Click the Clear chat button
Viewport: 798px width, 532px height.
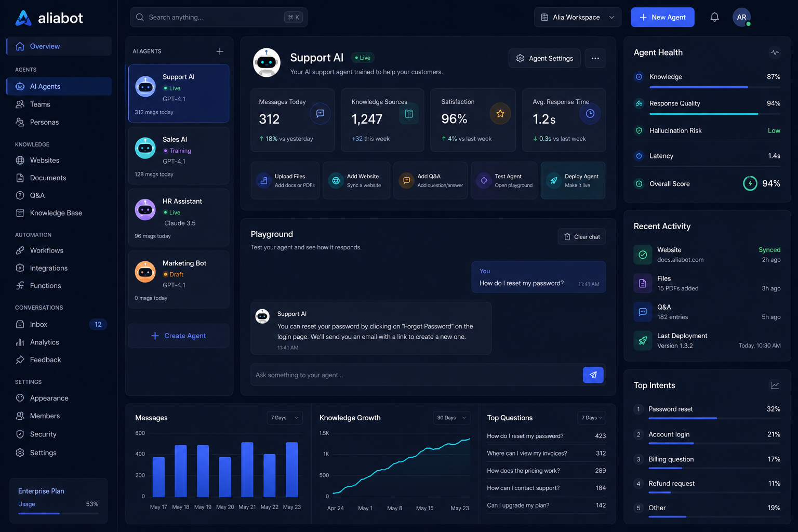pos(582,237)
